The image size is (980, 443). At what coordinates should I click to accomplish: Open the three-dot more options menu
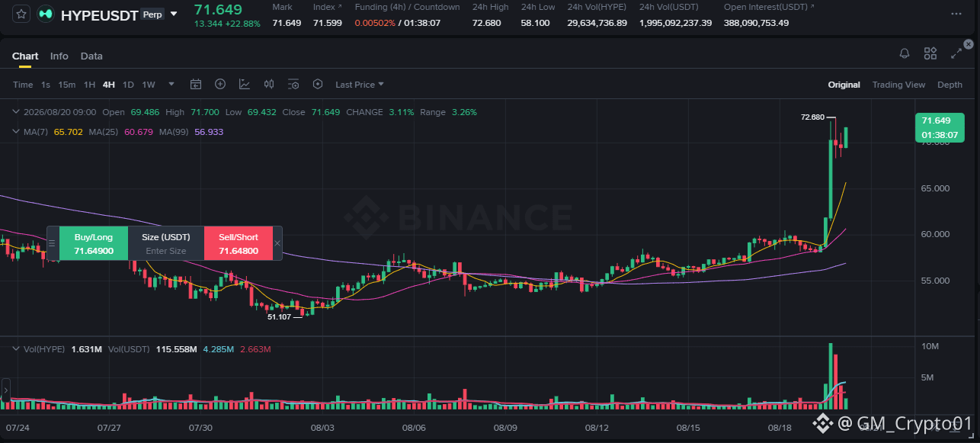[x=956, y=14]
